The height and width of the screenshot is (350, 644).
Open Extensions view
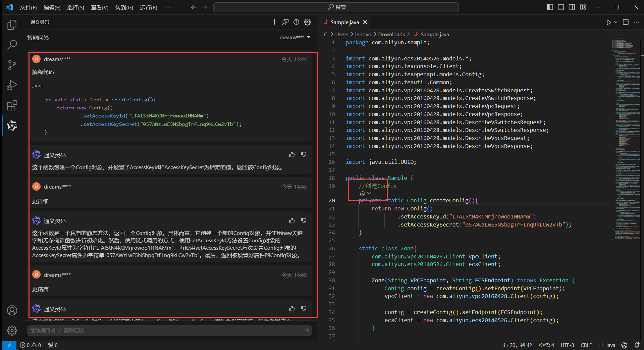coord(12,105)
